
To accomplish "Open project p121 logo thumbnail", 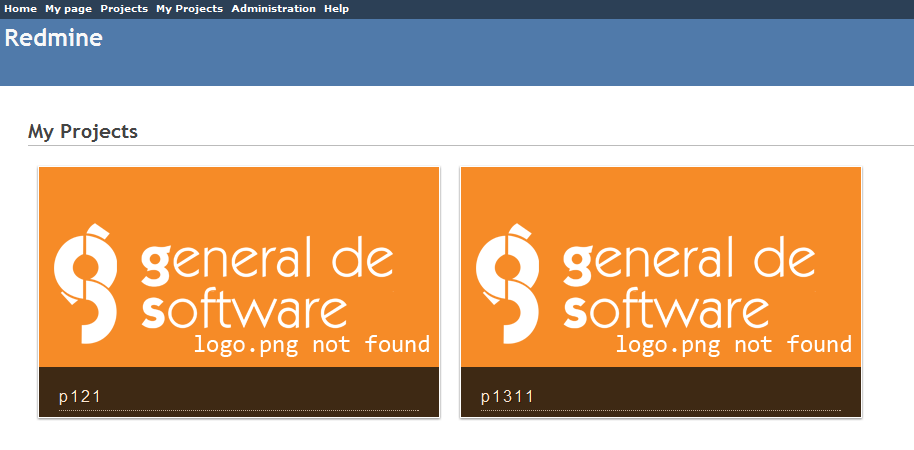I will (239, 267).
